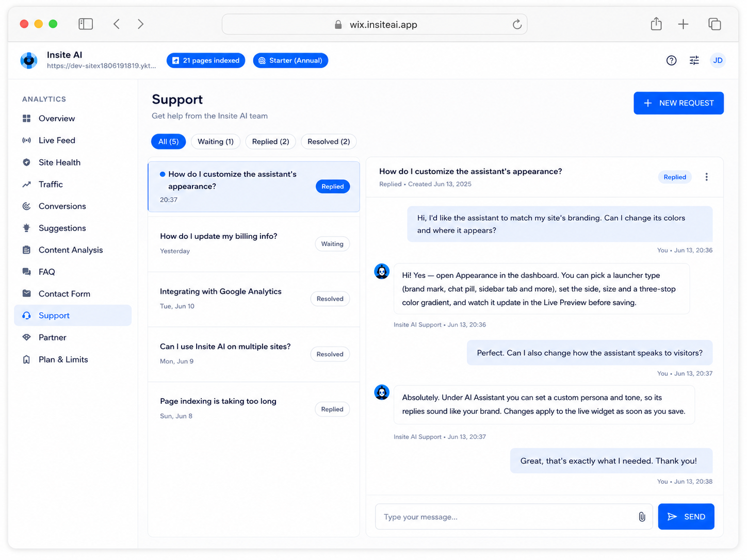This screenshot has width=747, height=560.
Task: Click the Insite AI logo
Action: (x=29, y=61)
